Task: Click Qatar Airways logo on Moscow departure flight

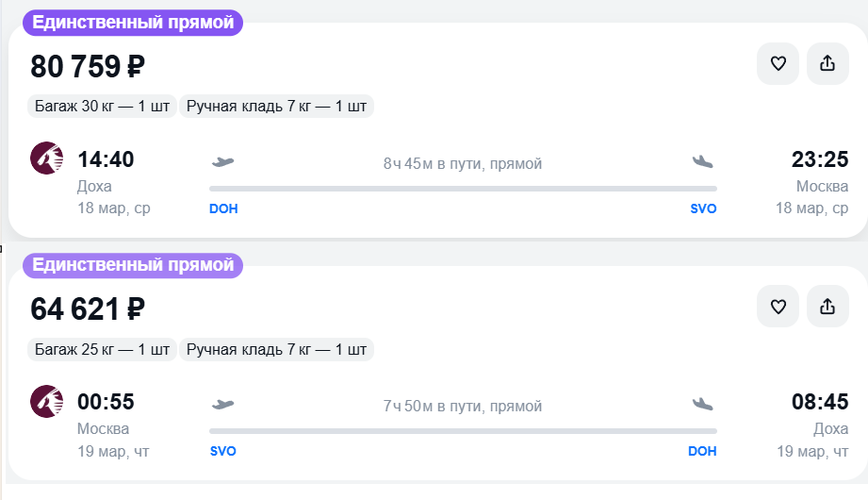Action: coord(47,401)
